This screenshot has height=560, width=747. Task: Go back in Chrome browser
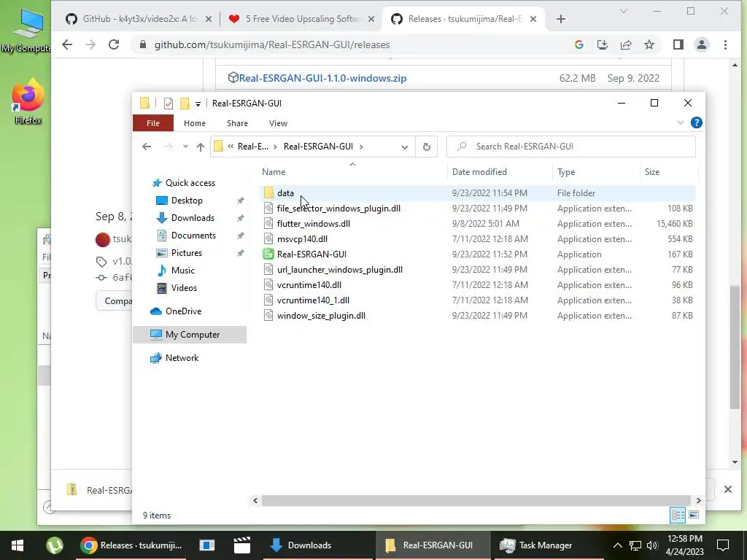pyautogui.click(x=67, y=44)
